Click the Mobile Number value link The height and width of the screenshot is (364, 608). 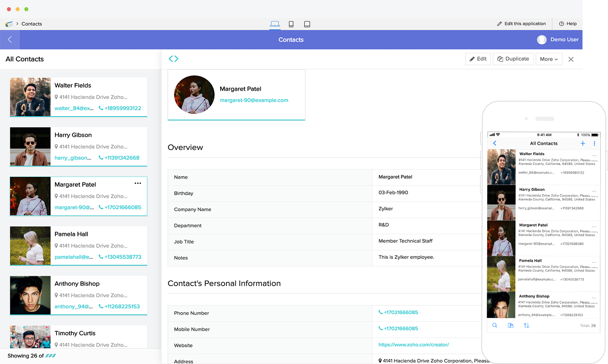tap(398, 328)
